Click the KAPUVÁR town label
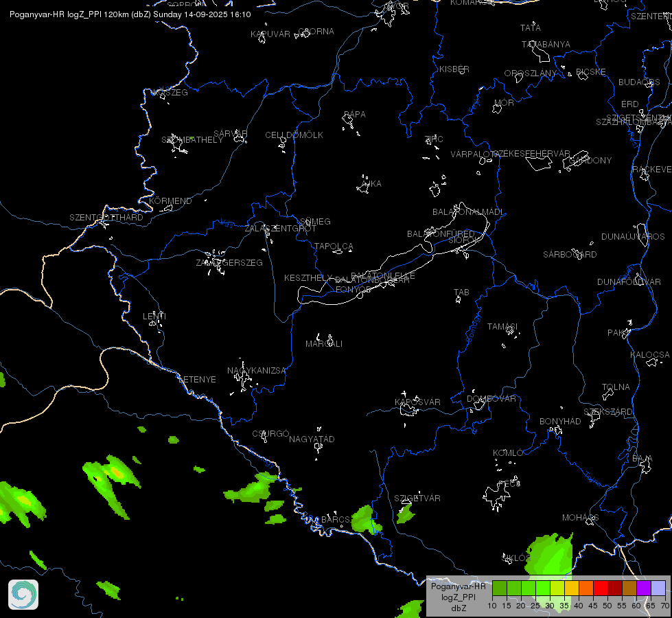 270,34
